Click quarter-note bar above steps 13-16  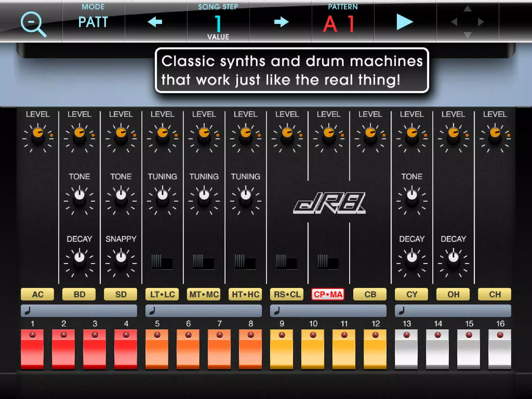[x=453, y=310]
